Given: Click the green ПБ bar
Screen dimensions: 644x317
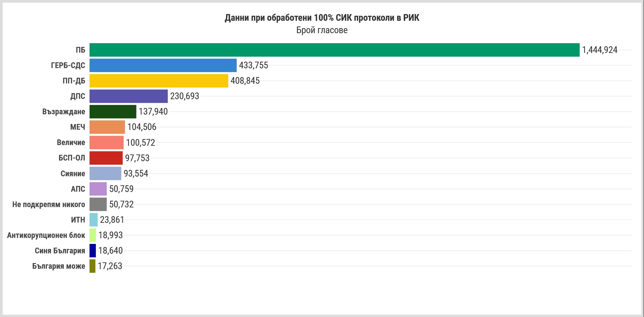Looking at the screenshot, I should click(334, 50).
